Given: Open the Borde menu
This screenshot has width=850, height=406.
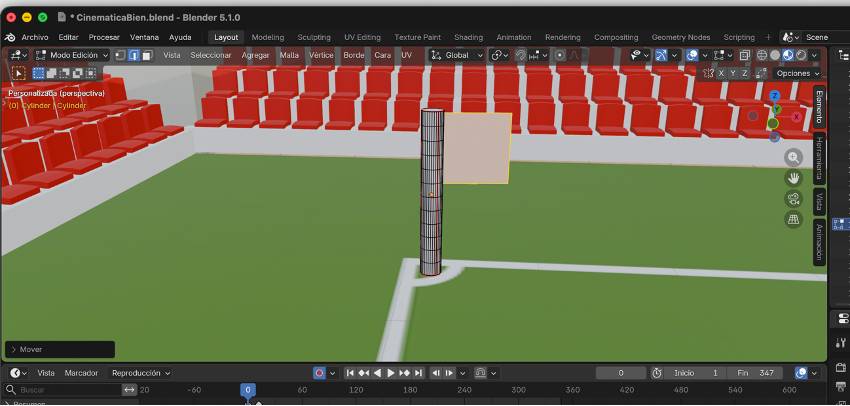Looking at the screenshot, I should click(x=353, y=55).
